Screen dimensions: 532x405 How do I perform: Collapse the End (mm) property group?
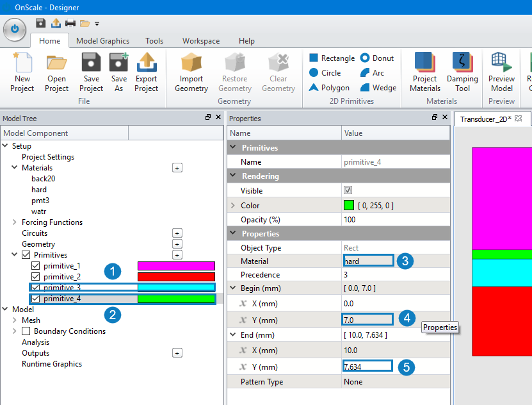coord(233,335)
